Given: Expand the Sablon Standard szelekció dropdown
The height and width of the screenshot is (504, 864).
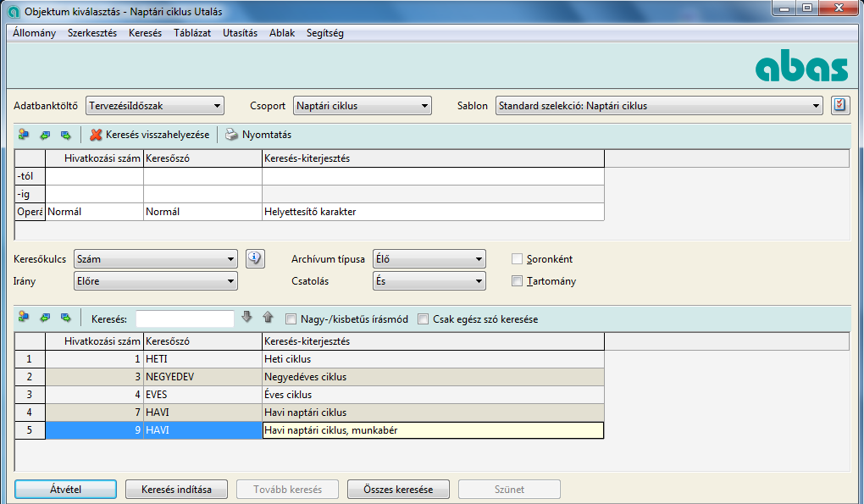Looking at the screenshot, I should pos(659,106).
